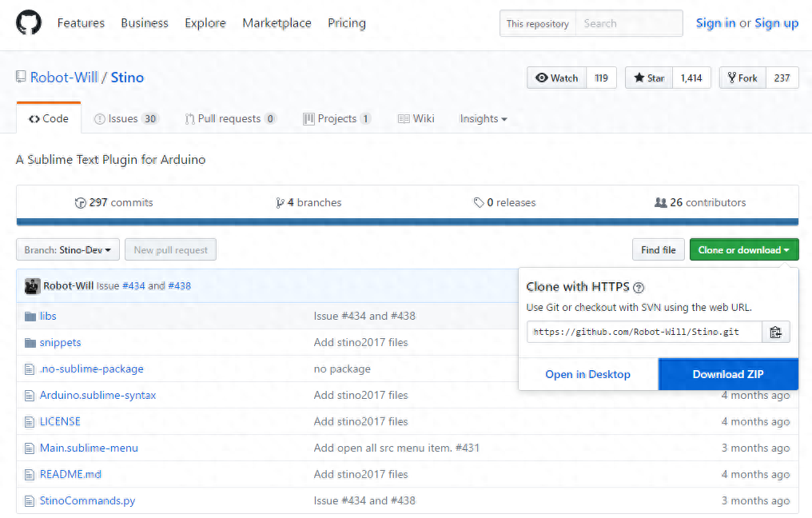Open the Wiki tab
This screenshot has width=812, height=518.
416,118
